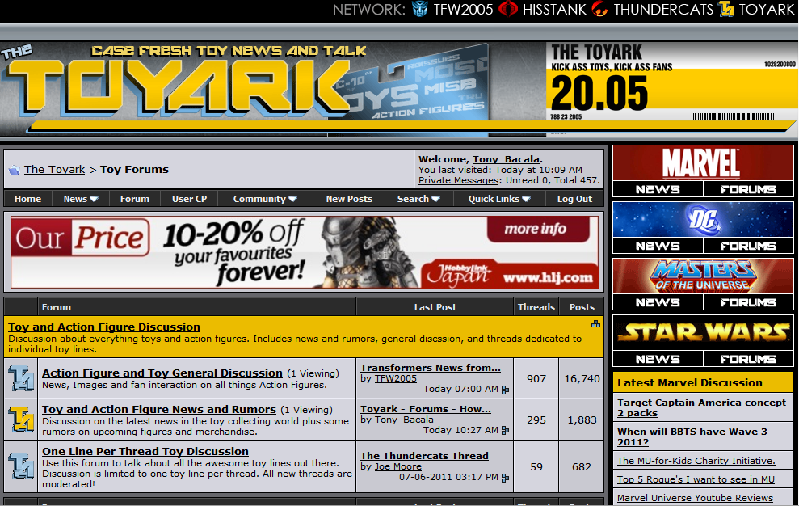The image size is (799, 506).
Task: Open Toy and Action Figure Discussion category link
Action: [104, 327]
